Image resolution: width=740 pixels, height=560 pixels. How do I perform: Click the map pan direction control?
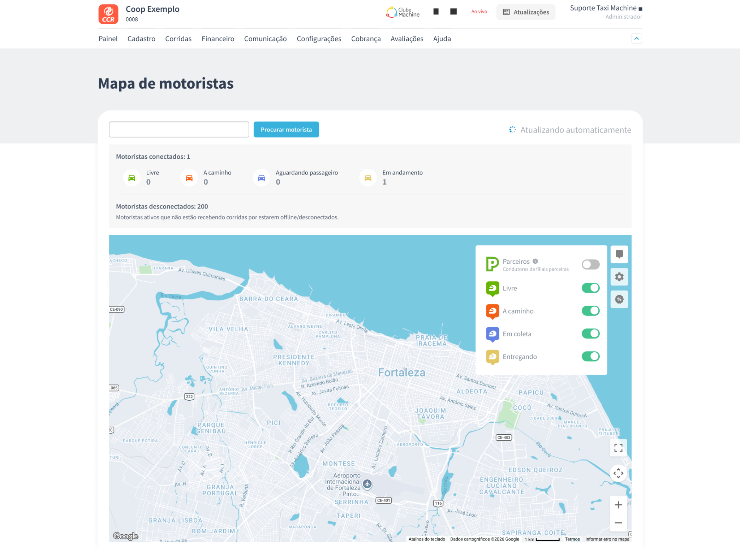tap(618, 473)
